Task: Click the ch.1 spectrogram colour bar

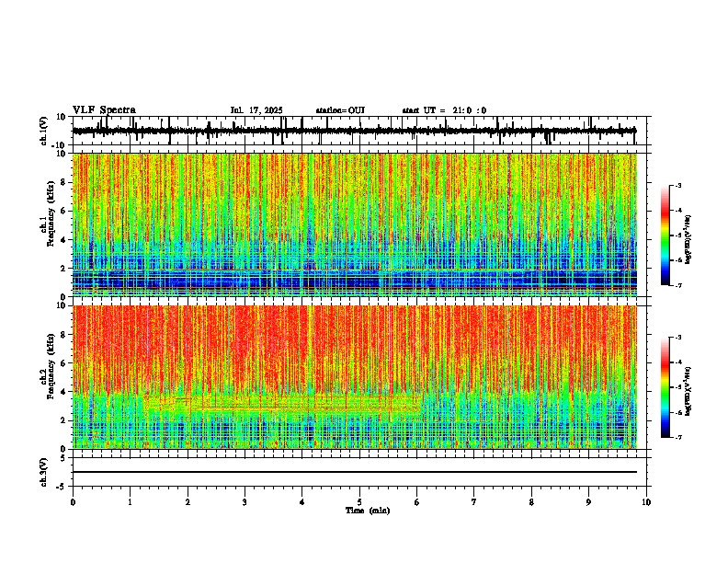Action: [x=665, y=236]
